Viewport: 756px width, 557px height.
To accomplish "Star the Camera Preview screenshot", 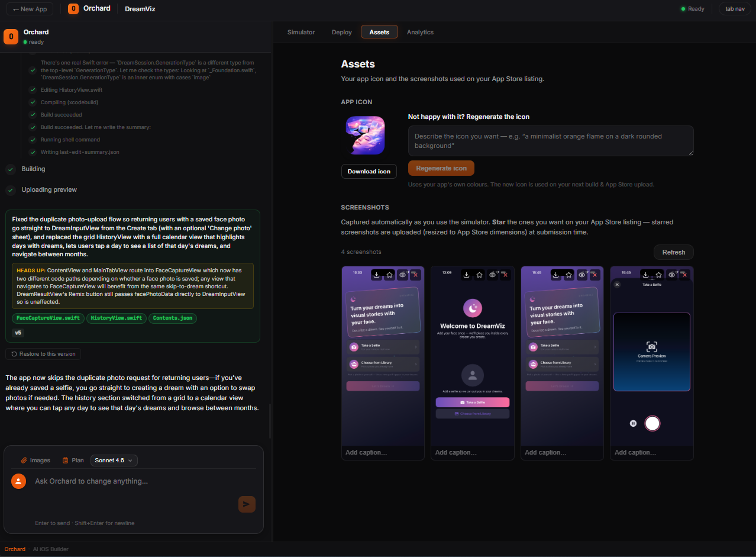I will tap(658, 275).
